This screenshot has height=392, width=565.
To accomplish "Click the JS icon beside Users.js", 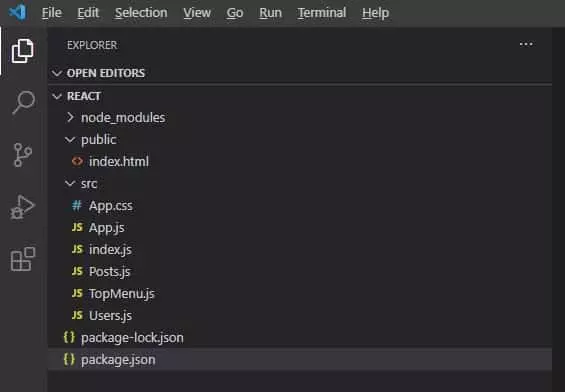I will pyautogui.click(x=77, y=315).
